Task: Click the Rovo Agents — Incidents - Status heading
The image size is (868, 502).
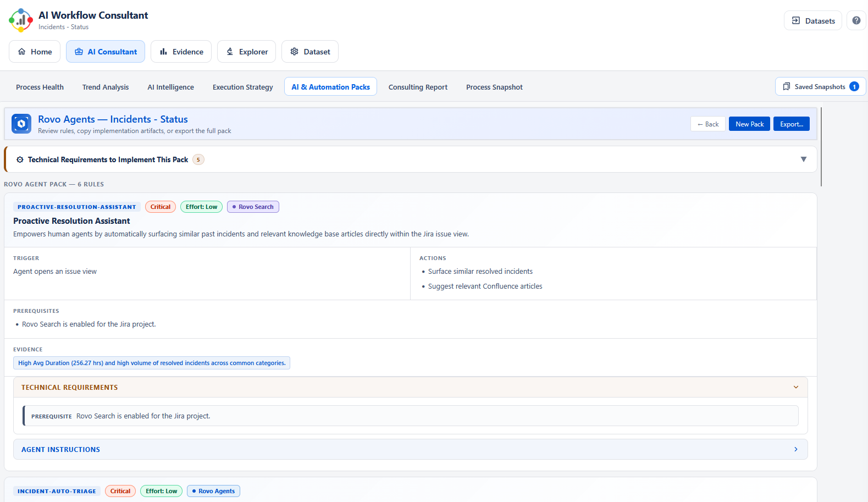Action: (113, 119)
